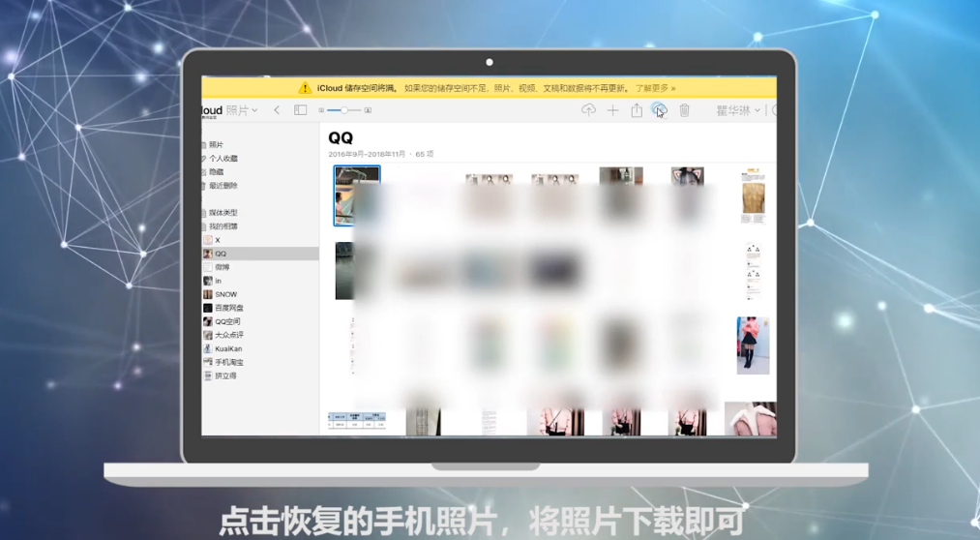Screen dimensions: 980x540
Task: Click the QQ album title heading
Action: click(341, 138)
